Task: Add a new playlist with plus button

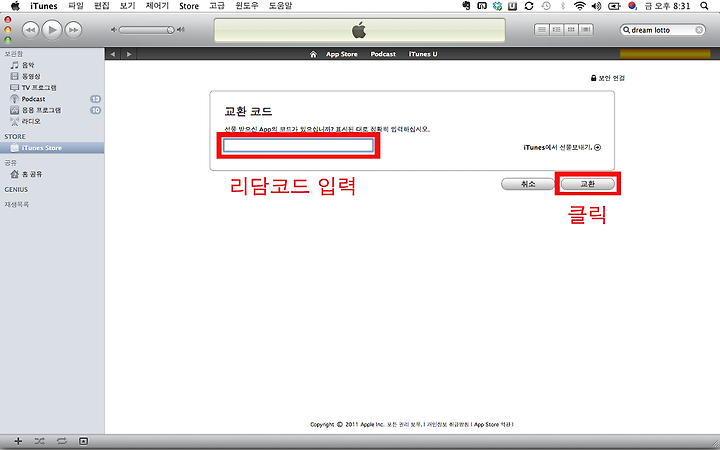Action: tap(18, 441)
